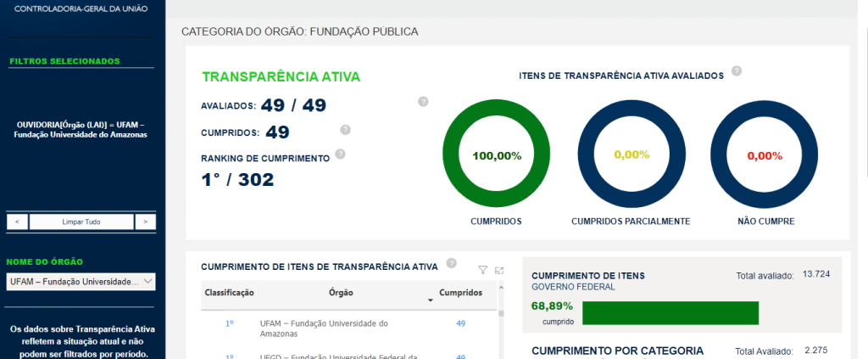Open help icon beside Cumprimento de Itens table title
This screenshot has height=359, width=868.
[451, 263]
